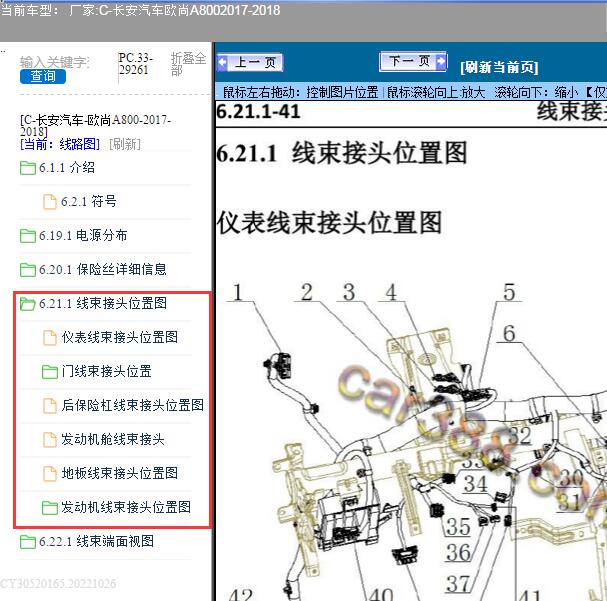Viewport: 607px width, 601px height.
Task: Open the 6.19.1 电源分布 folder icon
Action: pyautogui.click(x=27, y=236)
